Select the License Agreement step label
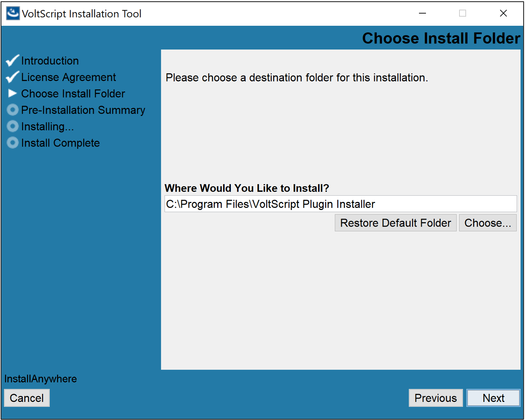 click(68, 77)
